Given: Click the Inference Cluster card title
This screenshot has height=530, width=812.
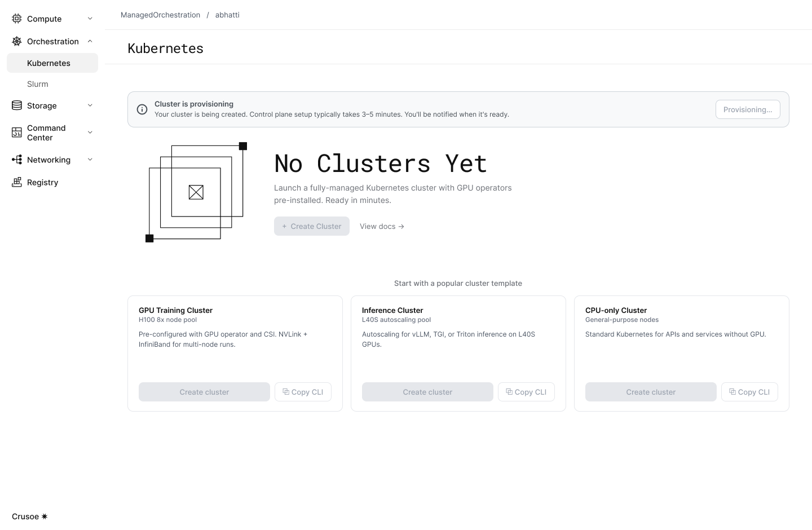Looking at the screenshot, I should tap(392, 310).
